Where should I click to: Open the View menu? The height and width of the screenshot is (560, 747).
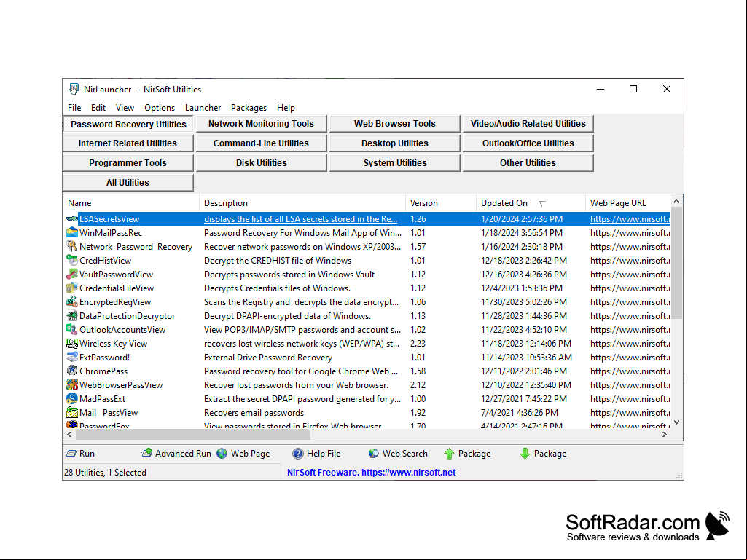(125, 108)
